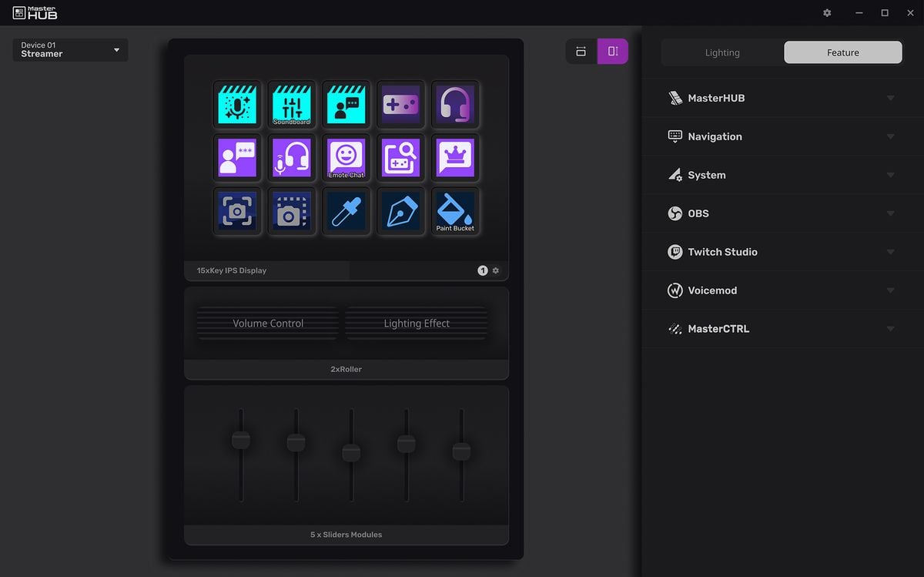Select the Feature tab

pyautogui.click(x=842, y=52)
